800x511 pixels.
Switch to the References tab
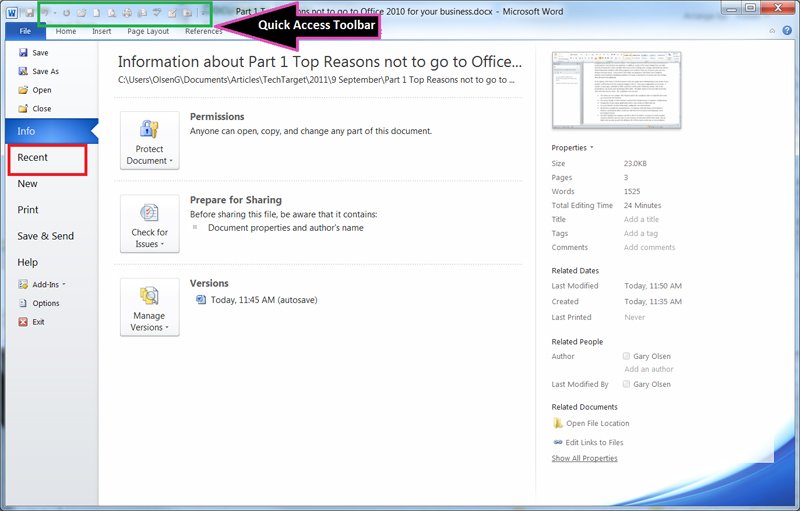(203, 31)
